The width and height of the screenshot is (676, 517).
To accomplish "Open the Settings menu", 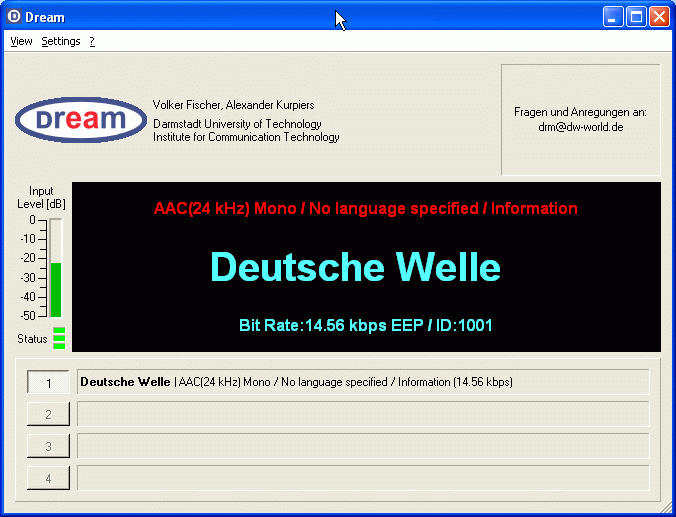I will 61,41.
